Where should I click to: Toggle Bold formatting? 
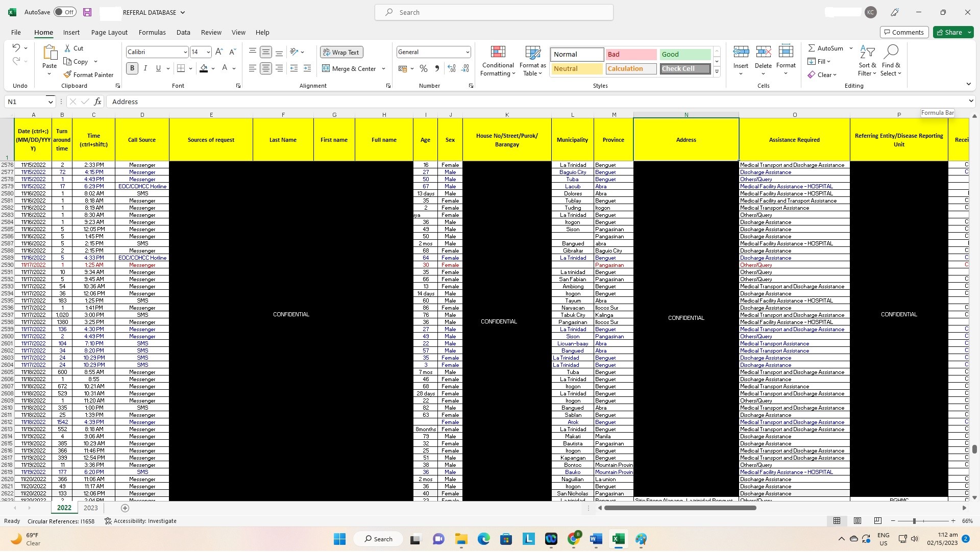[132, 68]
